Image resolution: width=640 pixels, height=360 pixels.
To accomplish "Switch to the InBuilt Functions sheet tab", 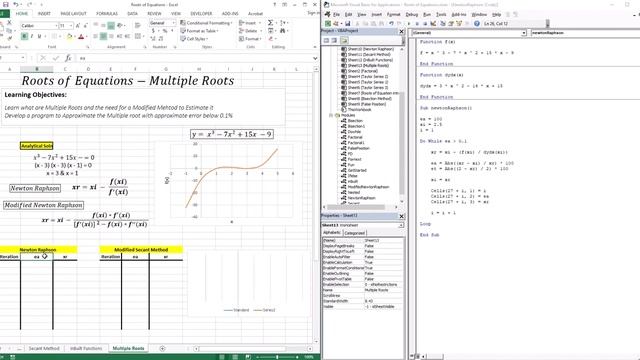I will click(86, 348).
